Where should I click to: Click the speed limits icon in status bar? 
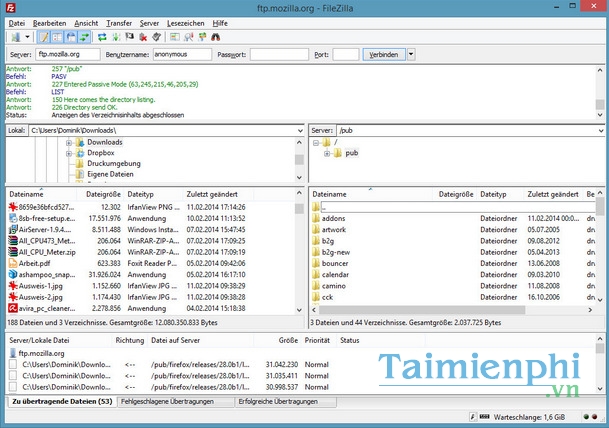pos(472,417)
